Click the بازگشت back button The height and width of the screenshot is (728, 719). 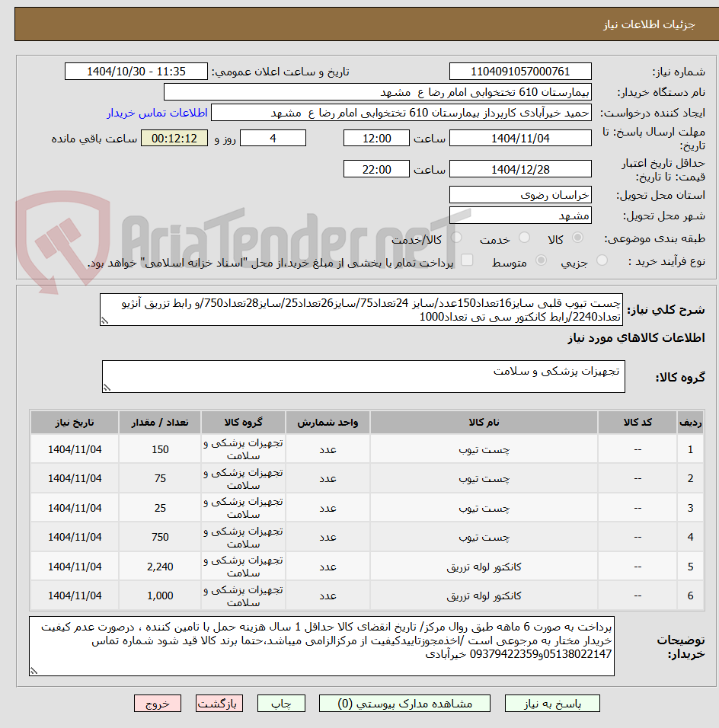219,704
